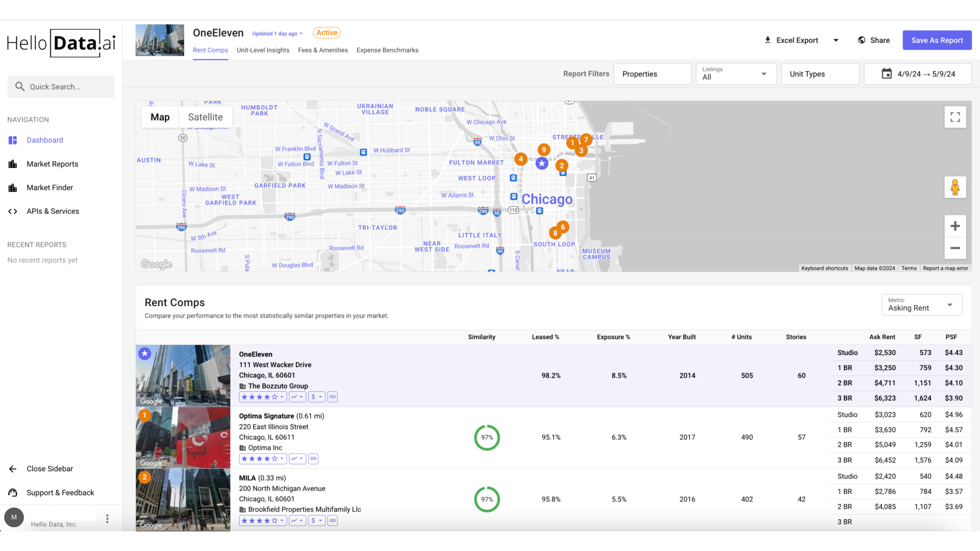Open the Optima Signature star rating dropdown
Screen dimensions: 980x551
coord(262,459)
